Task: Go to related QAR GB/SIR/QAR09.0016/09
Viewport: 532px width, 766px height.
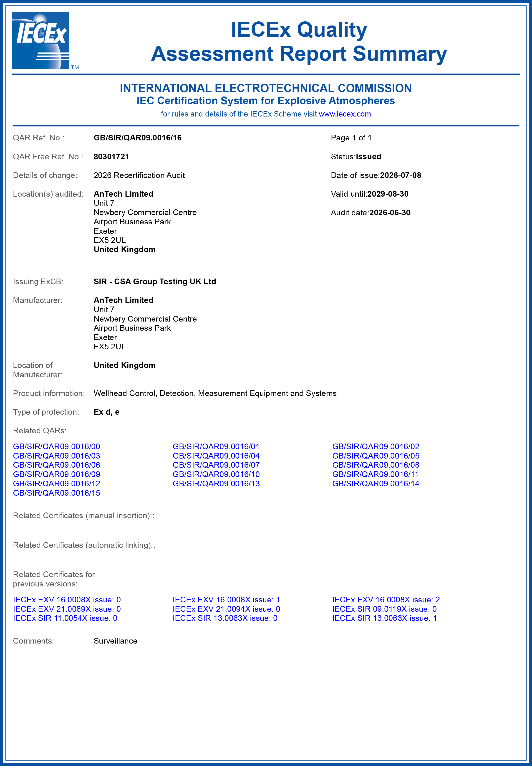Action: (56, 474)
